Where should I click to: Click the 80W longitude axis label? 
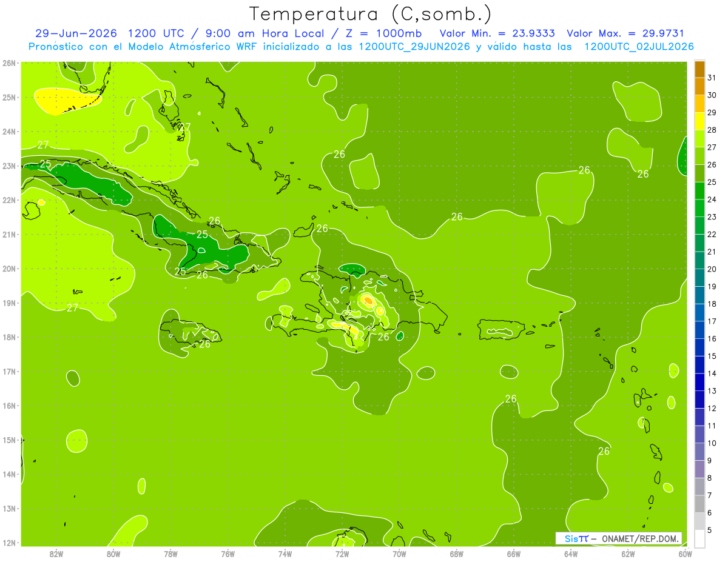[113, 553]
